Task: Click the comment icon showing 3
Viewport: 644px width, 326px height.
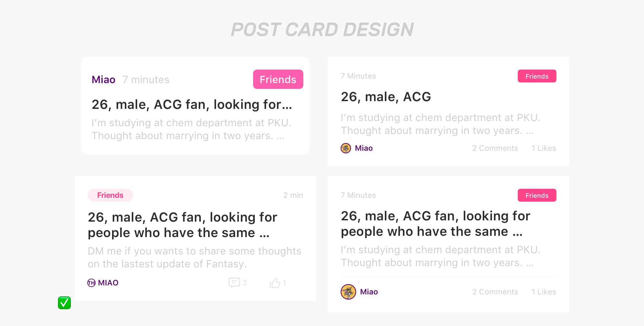Action: pos(234,283)
